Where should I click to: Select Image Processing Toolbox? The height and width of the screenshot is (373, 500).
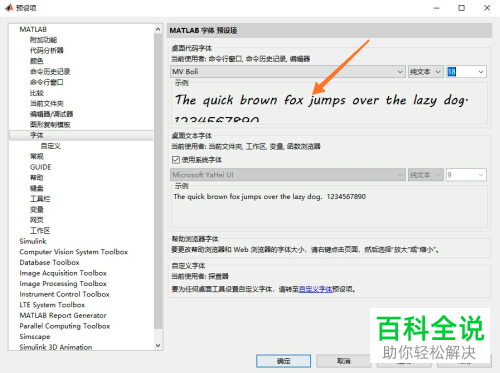(x=63, y=284)
